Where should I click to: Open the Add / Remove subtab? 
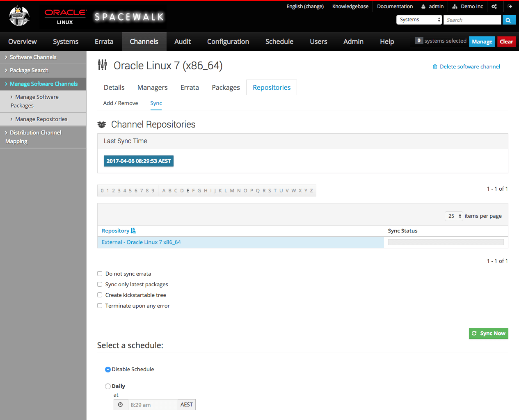(x=121, y=103)
